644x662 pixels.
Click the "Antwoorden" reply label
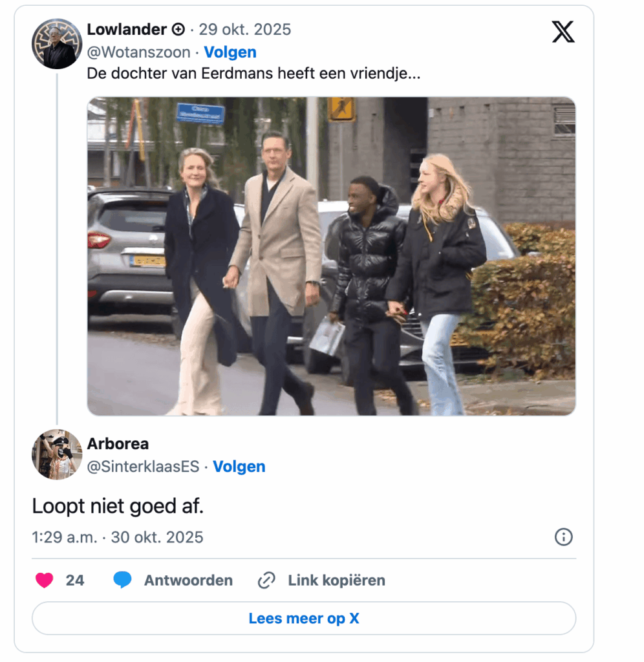(x=188, y=581)
